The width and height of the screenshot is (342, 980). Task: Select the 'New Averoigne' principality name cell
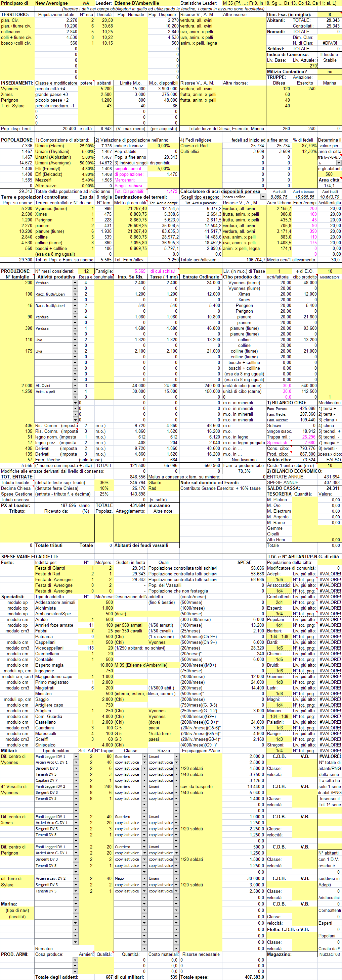coord(56,3)
